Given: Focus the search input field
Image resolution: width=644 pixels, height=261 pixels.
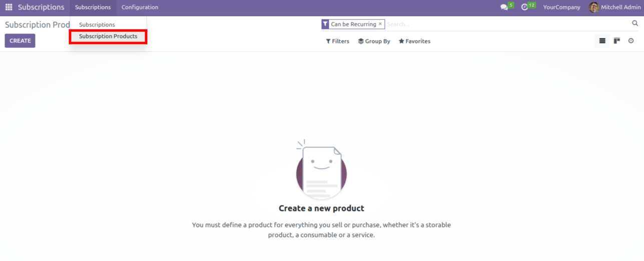Looking at the screenshot, I should 505,24.
